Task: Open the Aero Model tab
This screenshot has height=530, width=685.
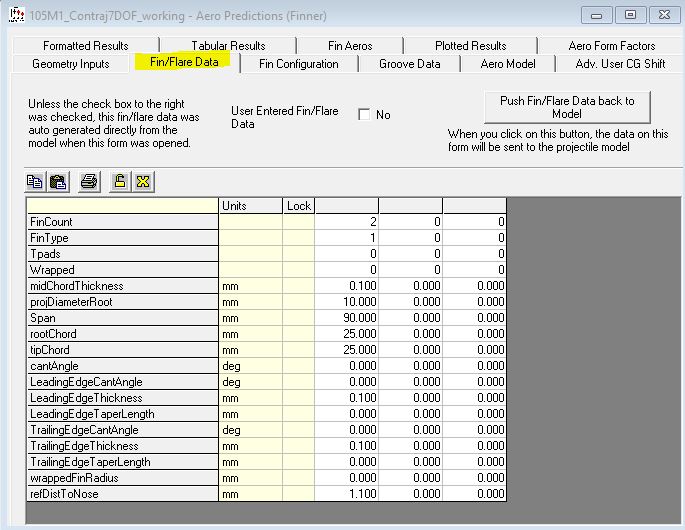Action: coord(507,64)
